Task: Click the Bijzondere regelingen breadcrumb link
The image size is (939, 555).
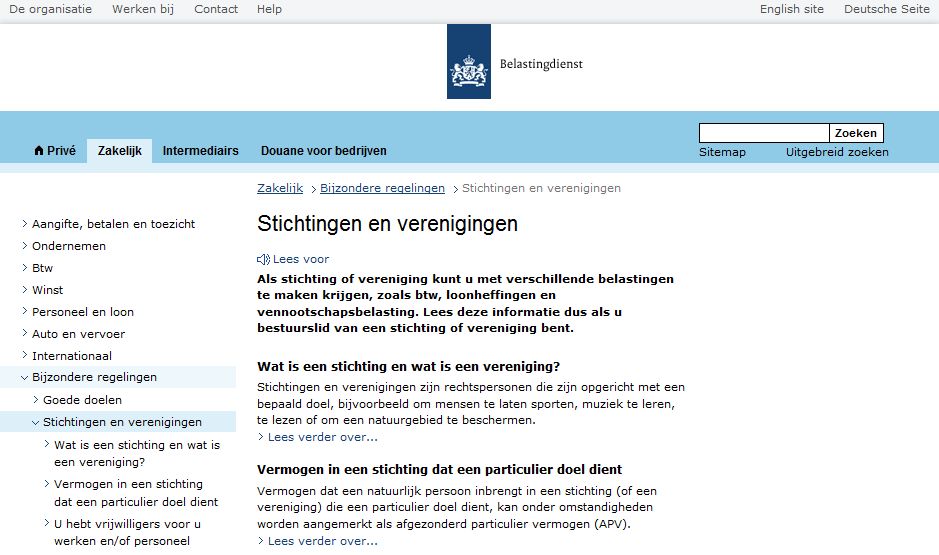Action: point(382,188)
